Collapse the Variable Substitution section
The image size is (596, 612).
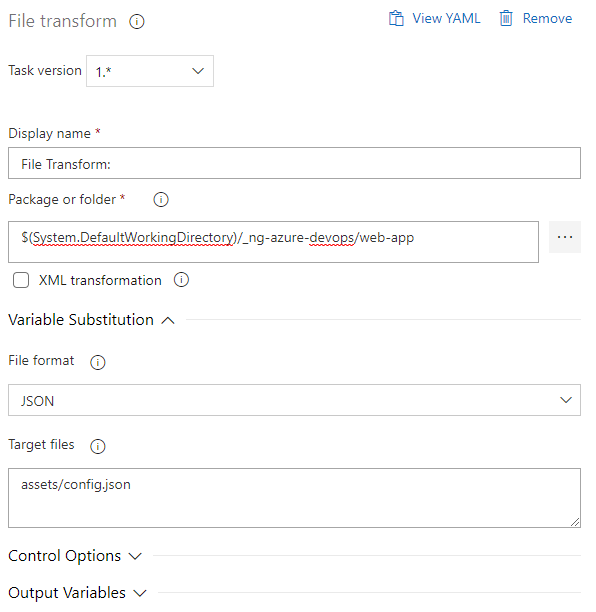click(168, 320)
